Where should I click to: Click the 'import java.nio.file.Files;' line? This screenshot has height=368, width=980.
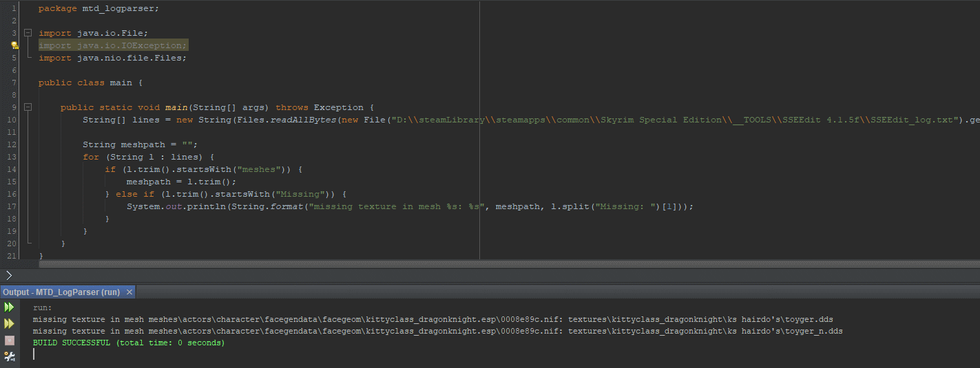click(113, 58)
